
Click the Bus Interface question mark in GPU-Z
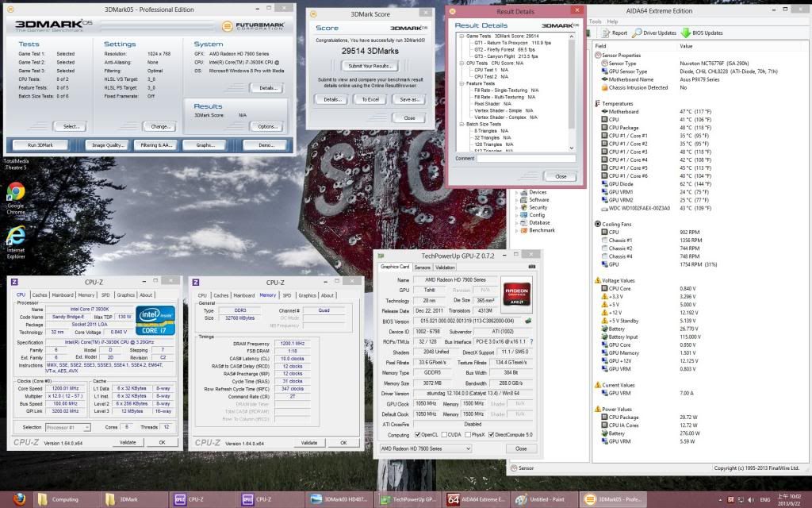coord(531,341)
